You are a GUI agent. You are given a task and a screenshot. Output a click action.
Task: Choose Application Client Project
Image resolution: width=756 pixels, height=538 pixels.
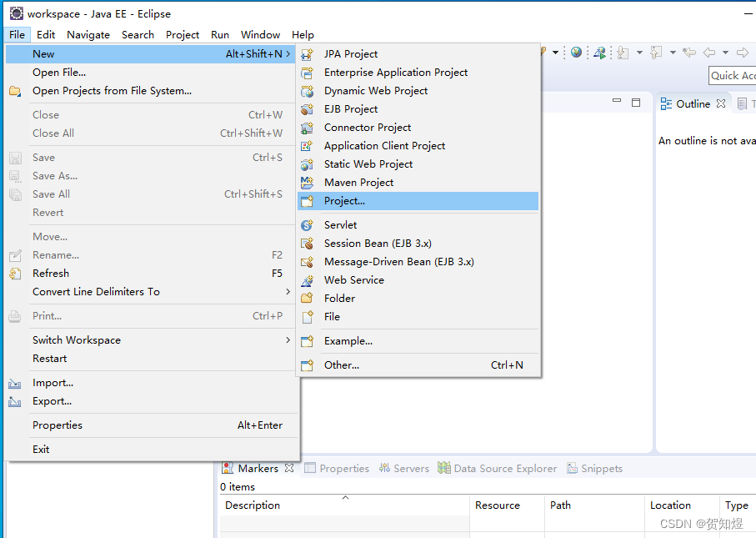pyautogui.click(x=418, y=146)
